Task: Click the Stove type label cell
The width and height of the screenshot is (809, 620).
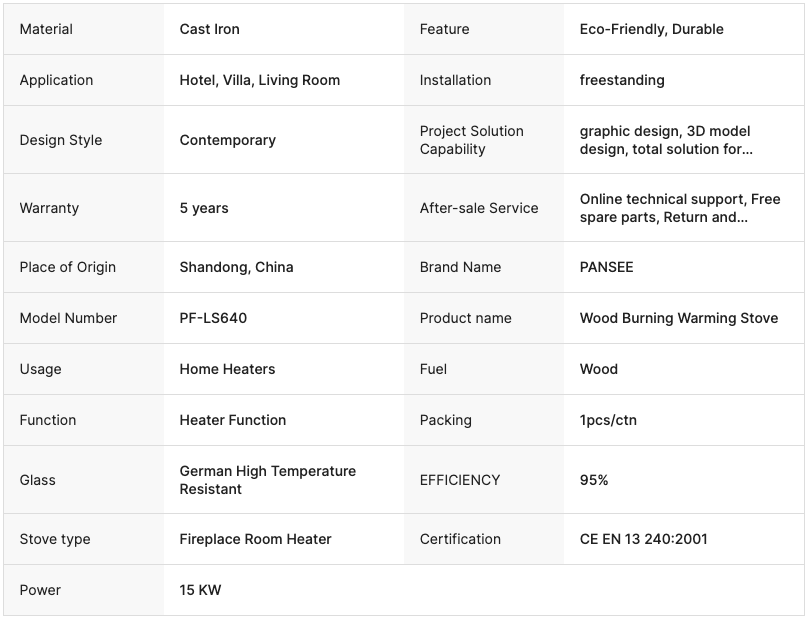Action: point(55,539)
